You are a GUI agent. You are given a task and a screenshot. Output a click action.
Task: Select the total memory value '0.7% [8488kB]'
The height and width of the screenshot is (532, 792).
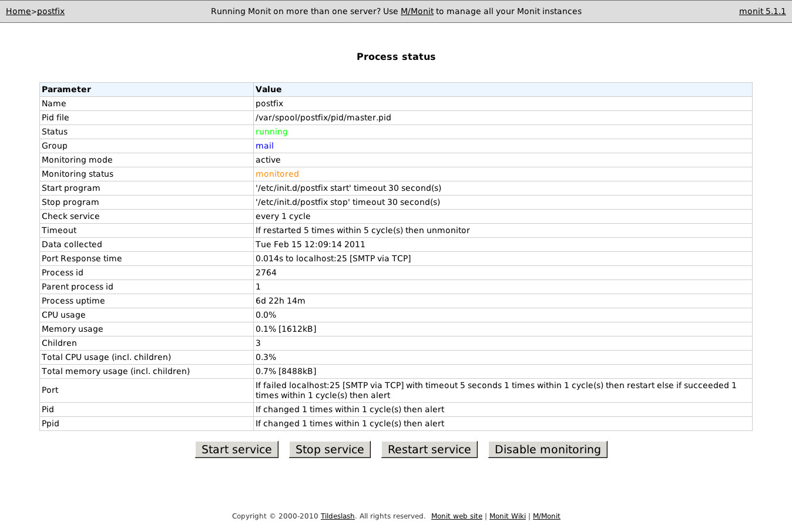286,371
